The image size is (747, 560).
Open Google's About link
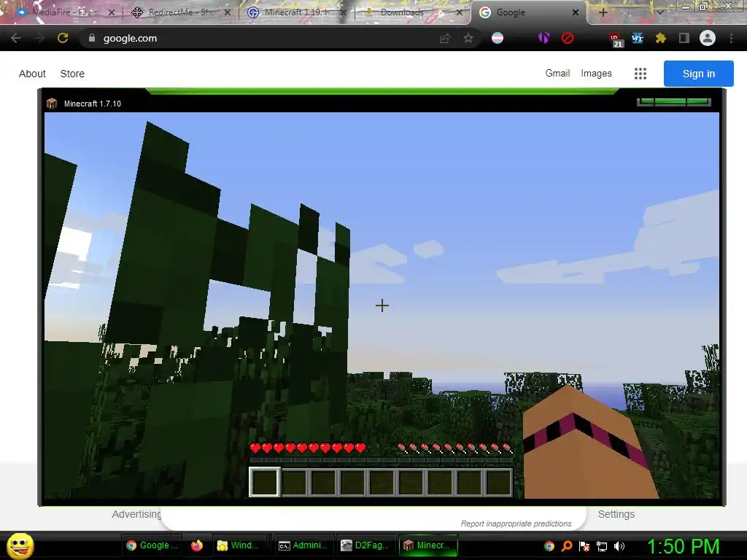[x=32, y=74]
